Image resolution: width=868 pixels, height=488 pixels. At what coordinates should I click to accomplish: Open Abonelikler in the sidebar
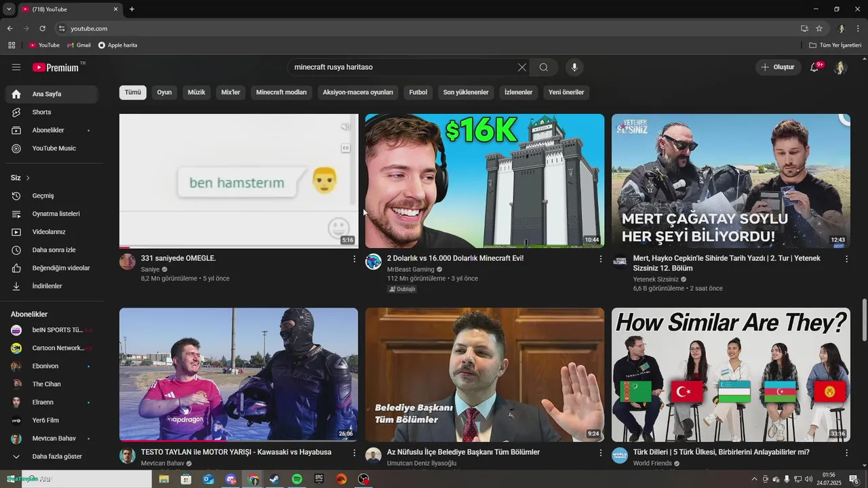pos(52,130)
